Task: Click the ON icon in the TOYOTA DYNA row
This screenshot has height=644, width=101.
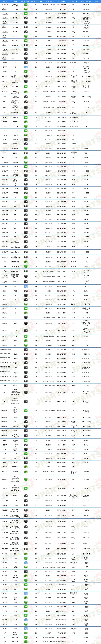Action: pyautogui.click(x=26, y=495)
